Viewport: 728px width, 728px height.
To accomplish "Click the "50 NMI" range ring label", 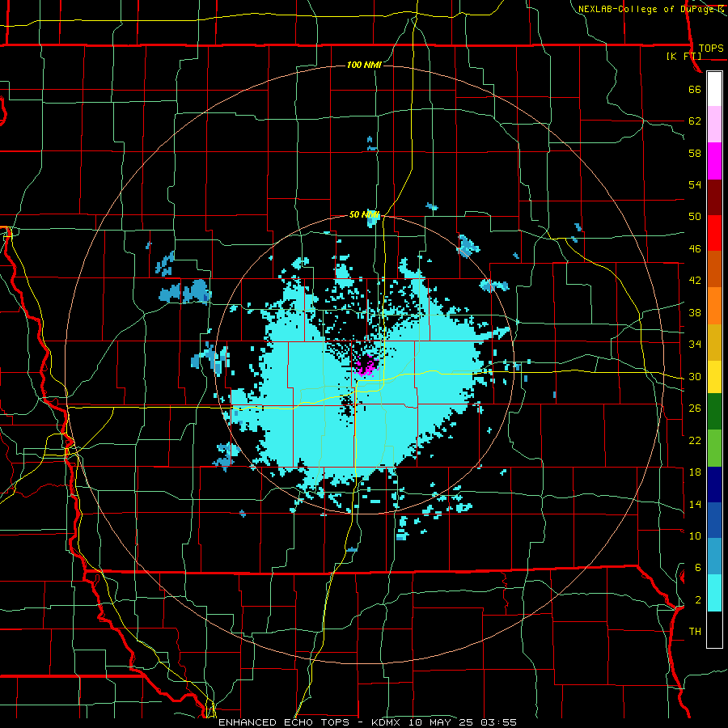I will [x=365, y=214].
